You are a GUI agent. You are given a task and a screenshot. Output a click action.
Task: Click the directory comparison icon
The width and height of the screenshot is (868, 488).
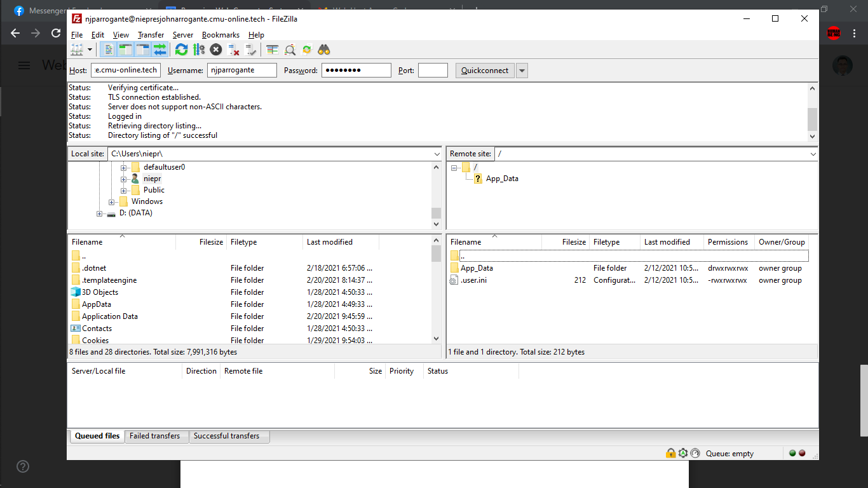click(290, 50)
